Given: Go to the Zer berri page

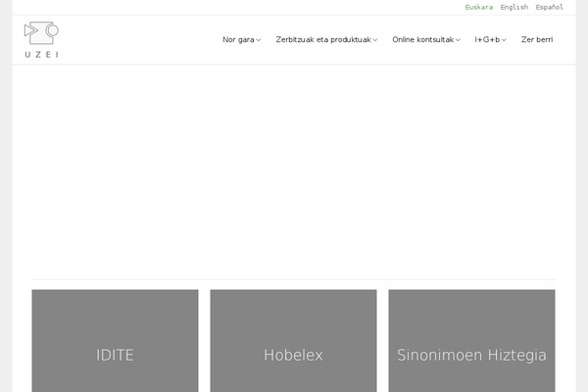Looking at the screenshot, I should [x=537, y=39].
